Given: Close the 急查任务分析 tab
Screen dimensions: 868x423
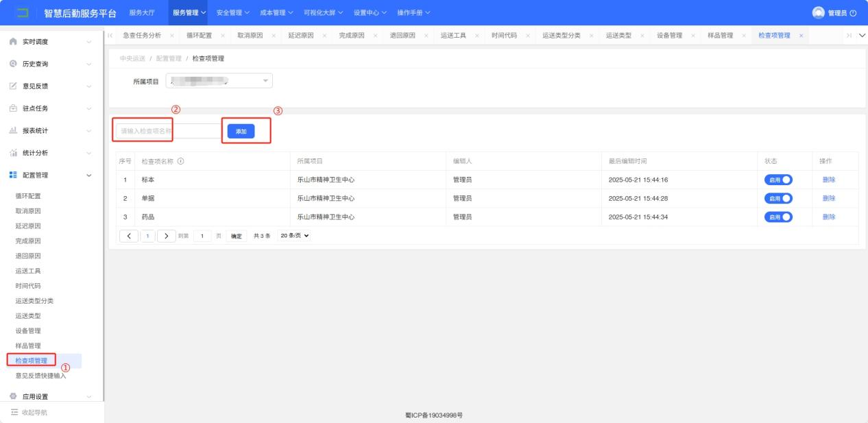Looking at the screenshot, I should pyautogui.click(x=171, y=36).
